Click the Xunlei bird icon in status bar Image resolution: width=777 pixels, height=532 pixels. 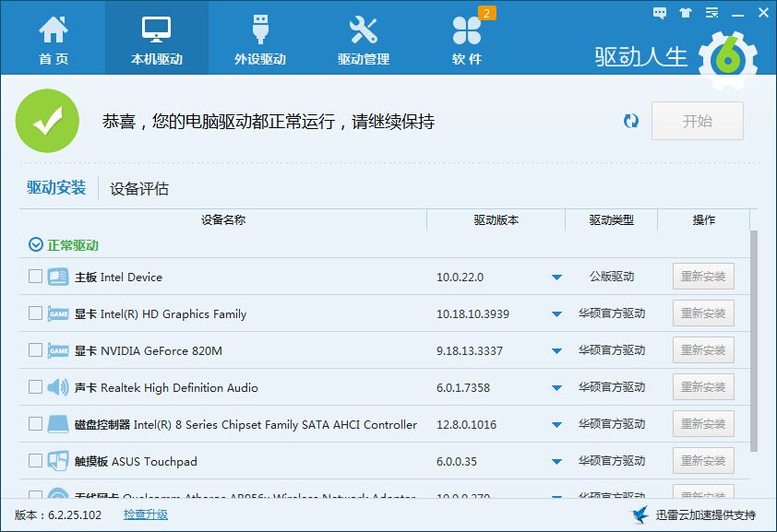(640, 514)
